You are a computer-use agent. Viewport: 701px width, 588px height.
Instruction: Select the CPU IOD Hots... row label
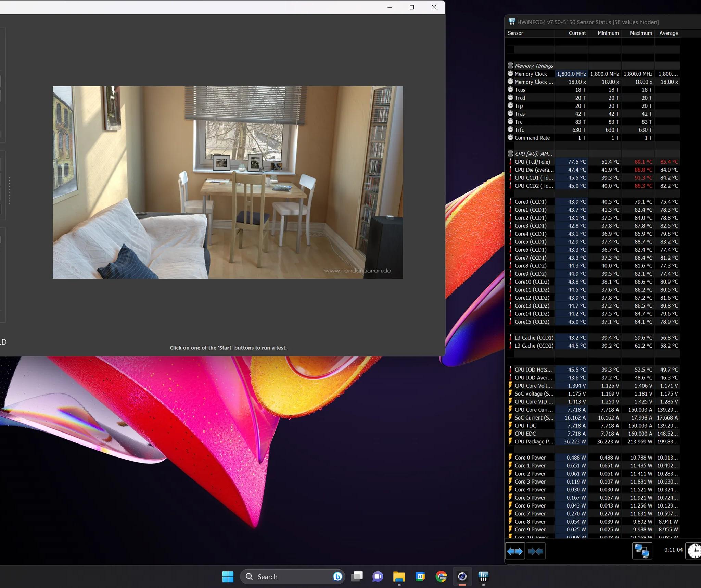533,370
